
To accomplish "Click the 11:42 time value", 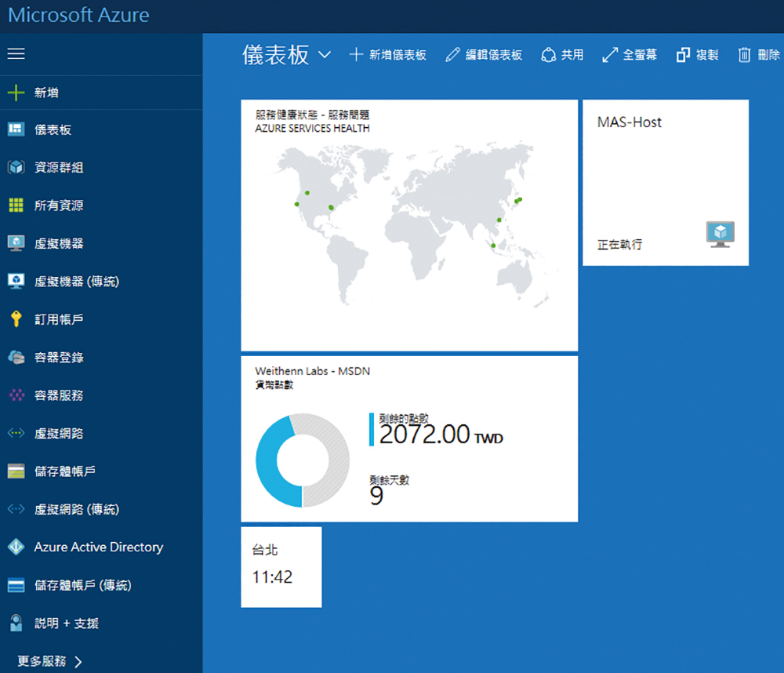I will pos(273,577).
